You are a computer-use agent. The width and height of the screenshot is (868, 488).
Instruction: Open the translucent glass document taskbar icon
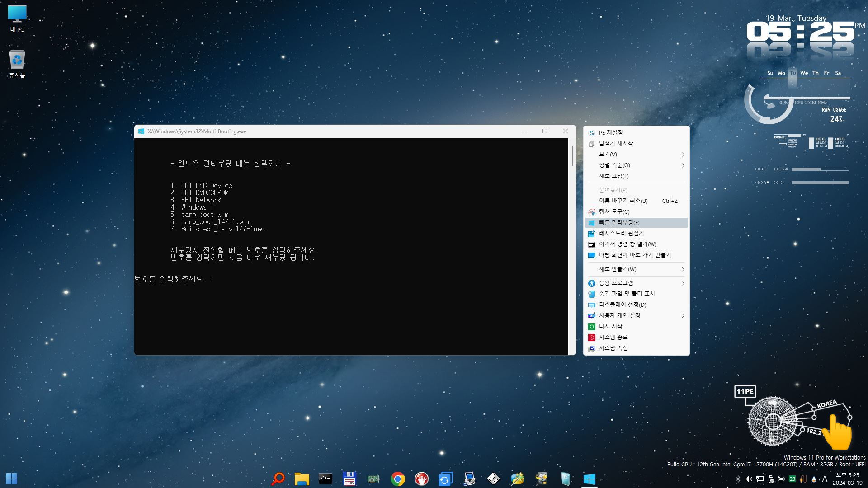565,479
